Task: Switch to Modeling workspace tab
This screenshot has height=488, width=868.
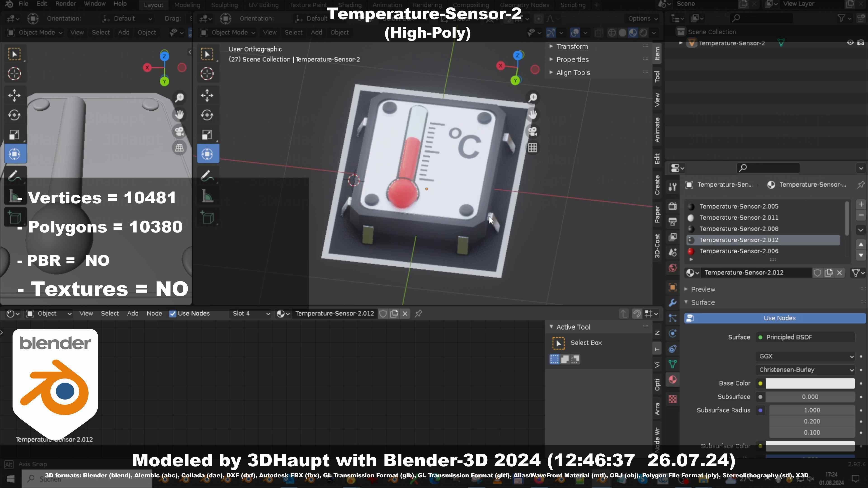Action: 187,5
